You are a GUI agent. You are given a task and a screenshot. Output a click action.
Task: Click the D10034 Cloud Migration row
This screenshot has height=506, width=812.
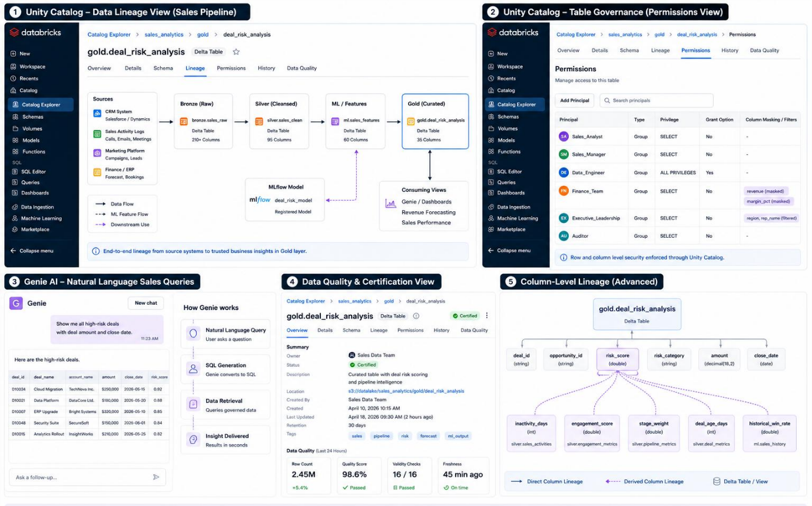point(89,389)
